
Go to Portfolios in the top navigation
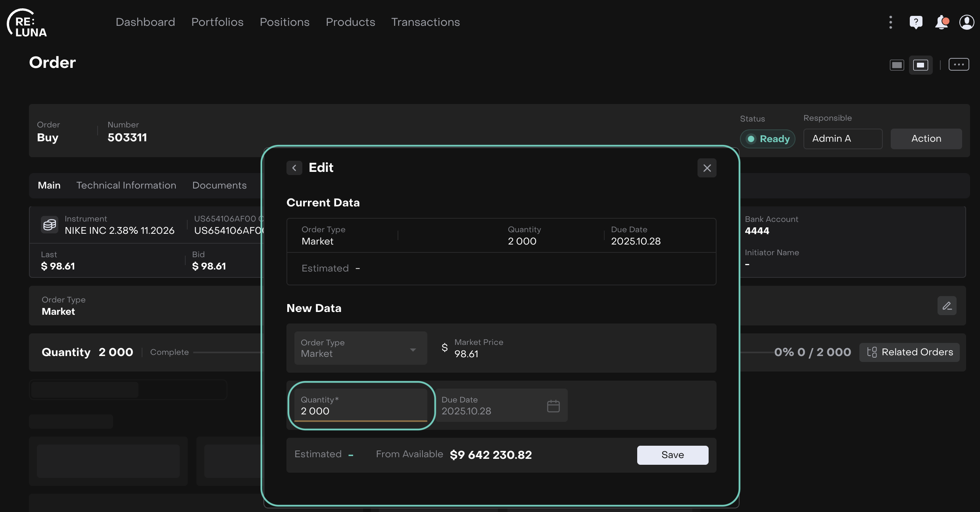click(217, 22)
